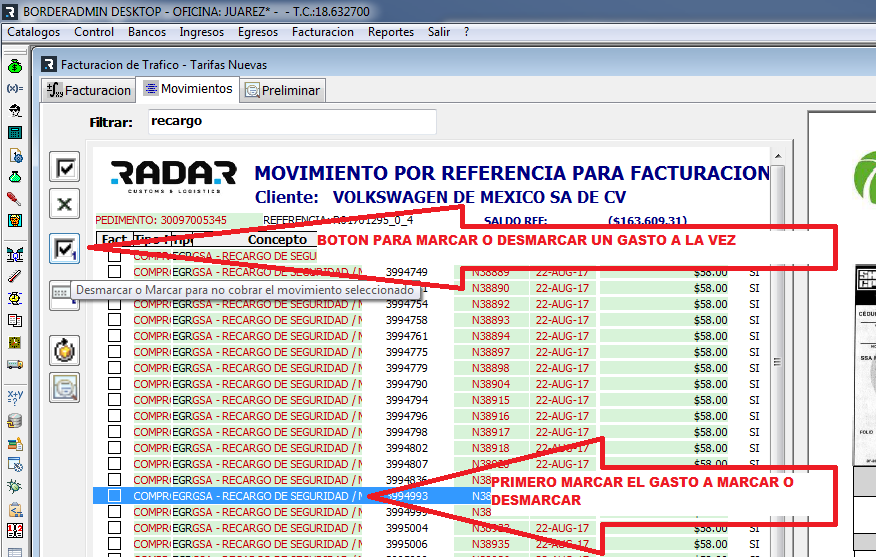This screenshot has width=876, height=557.
Task: Click the scroll up arrow of movements list
Action: point(778,156)
